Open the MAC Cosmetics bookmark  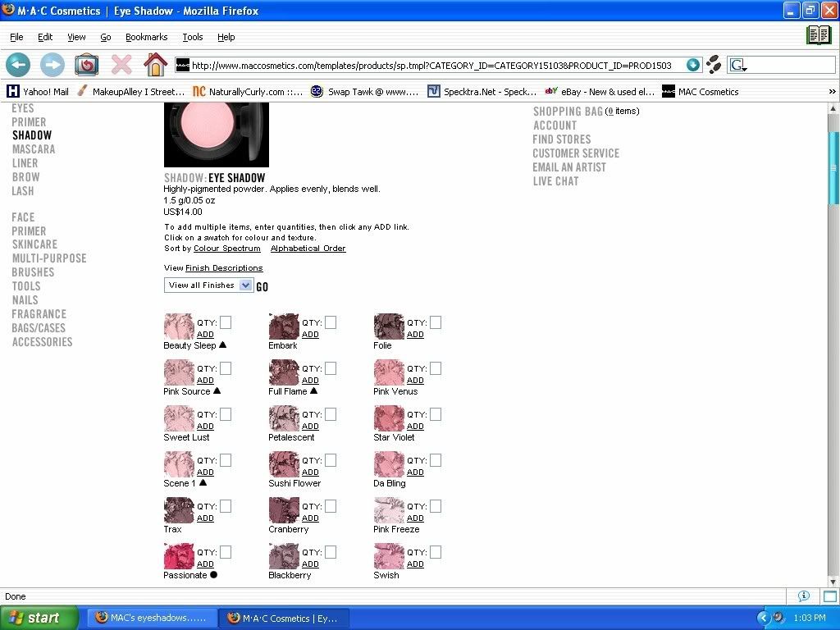pyautogui.click(x=701, y=92)
